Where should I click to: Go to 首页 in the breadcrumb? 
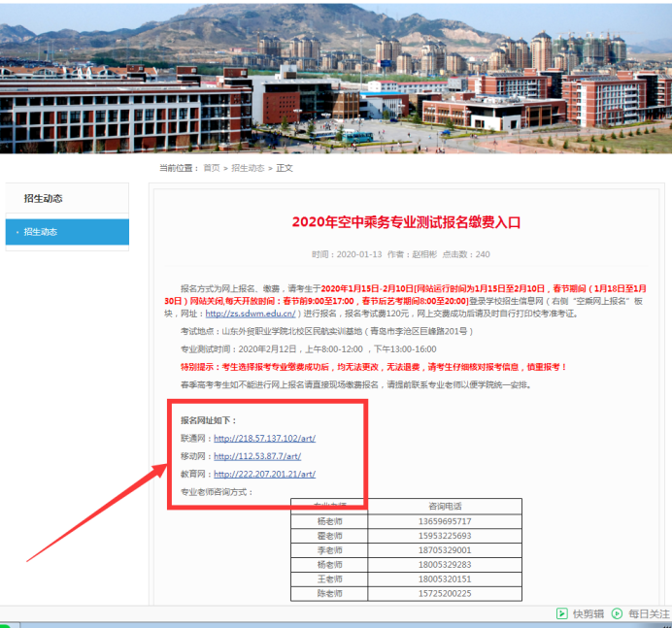[x=211, y=168]
